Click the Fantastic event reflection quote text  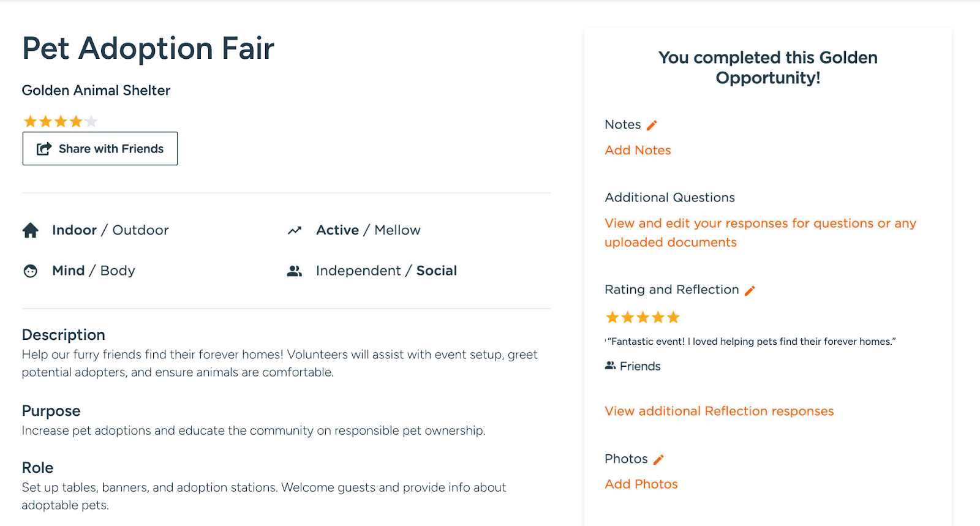point(752,342)
